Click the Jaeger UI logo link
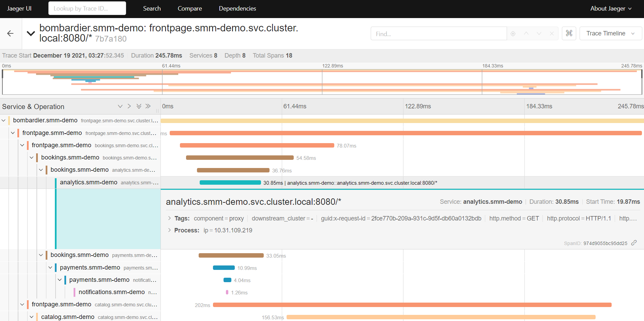This screenshot has height=321, width=644. (19, 9)
